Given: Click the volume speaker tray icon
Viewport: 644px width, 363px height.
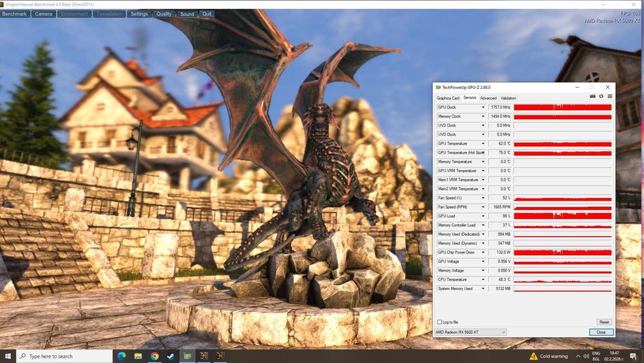Looking at the screenshot, I should (x=587, y=356).
